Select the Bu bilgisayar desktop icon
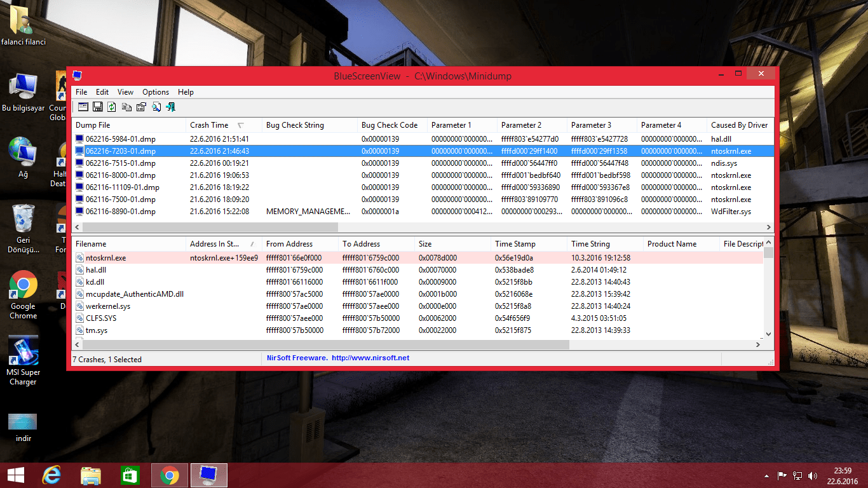 [x=24, y=93]
